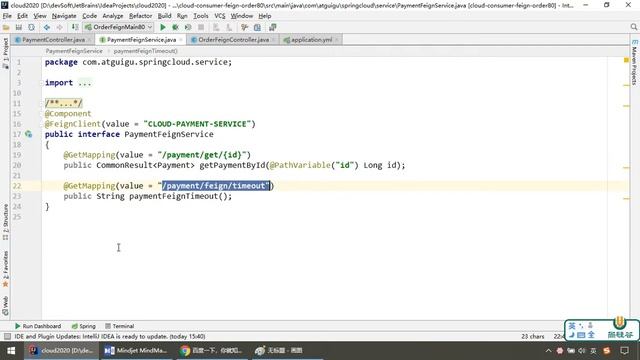This screenshot has width=640, height=360.
Task: Click the last toolbar icon after Project Structure
Action: 272,27
